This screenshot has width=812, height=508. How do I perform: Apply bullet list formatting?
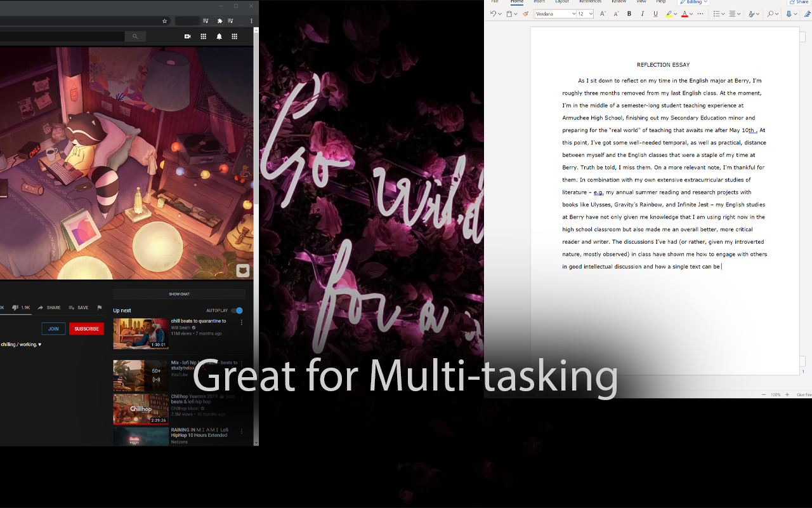pos(716,13)
